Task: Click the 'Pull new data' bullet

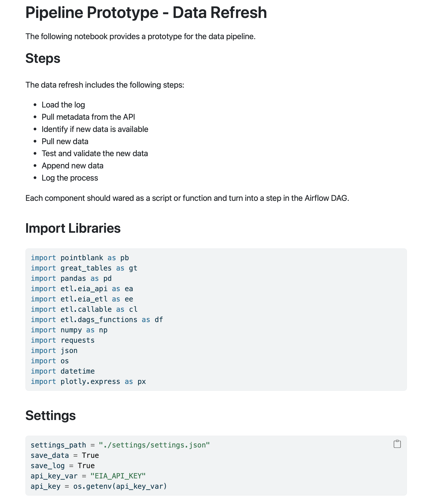Action: (x=65, y=141)
